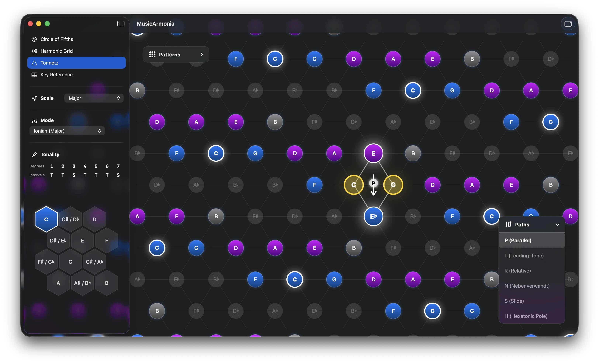This screenshot has width=599, height=364.
Task: Click the Scale notes icon
Action: point(34,98)
